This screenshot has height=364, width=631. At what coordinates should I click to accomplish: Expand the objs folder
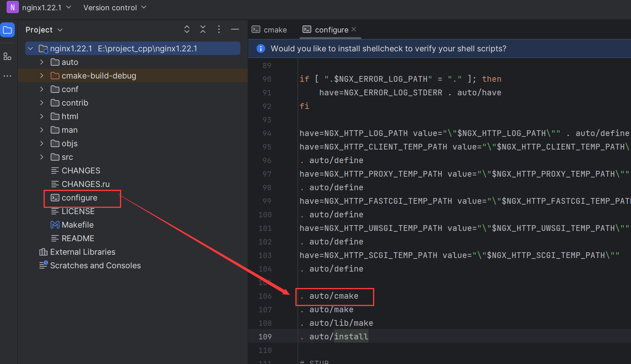(41, 143)
